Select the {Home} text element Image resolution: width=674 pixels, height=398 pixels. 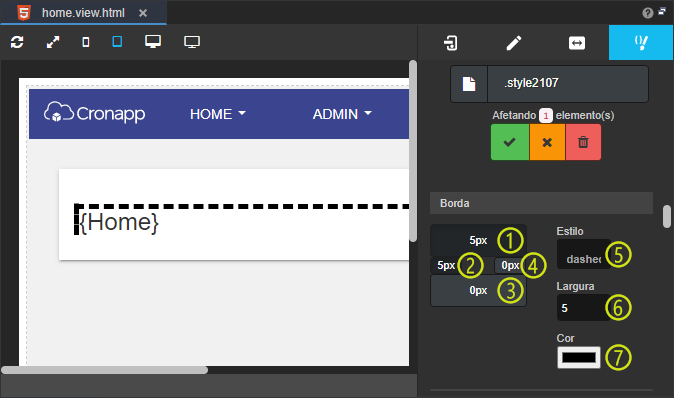click(x=119, y=222)
